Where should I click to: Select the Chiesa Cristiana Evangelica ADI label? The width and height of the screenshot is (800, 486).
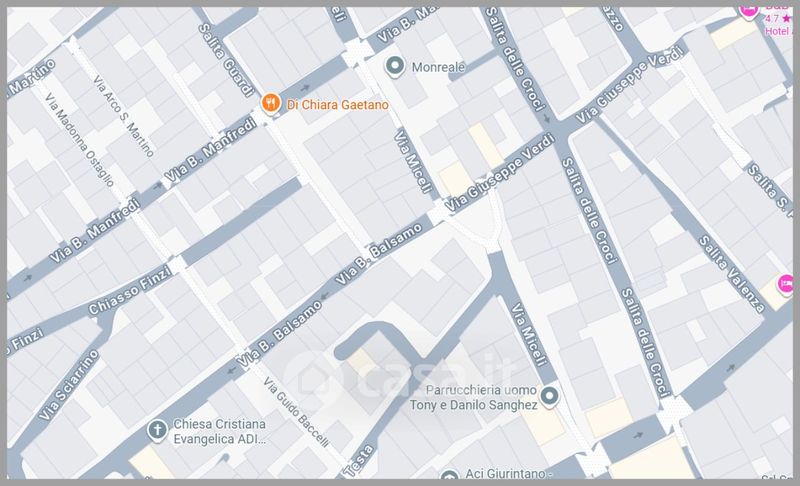pyautogui.click(x=220, y=431)
